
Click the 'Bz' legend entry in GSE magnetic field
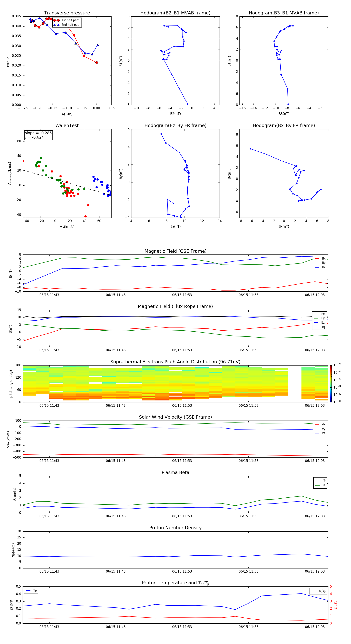(x=320, y=267)
